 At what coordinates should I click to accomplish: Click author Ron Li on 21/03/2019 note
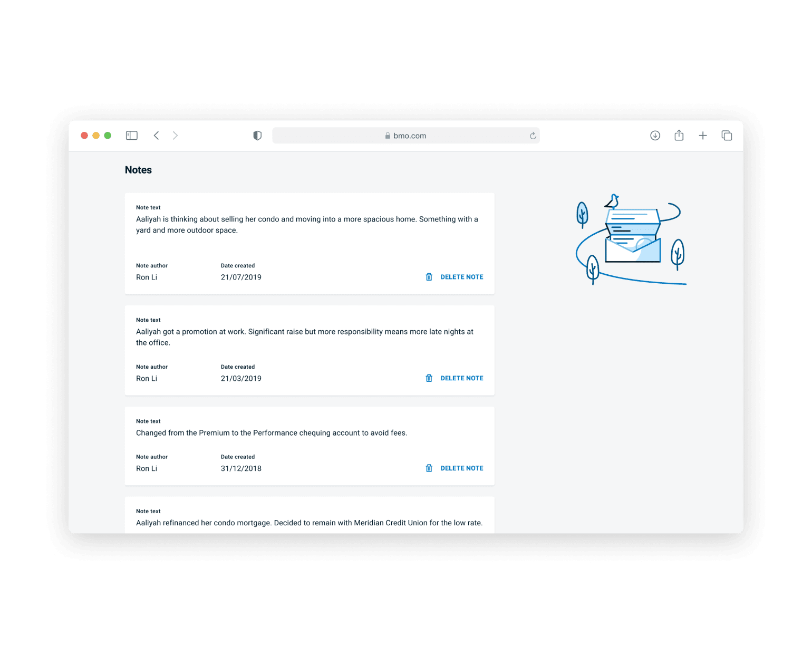[147, 379]
